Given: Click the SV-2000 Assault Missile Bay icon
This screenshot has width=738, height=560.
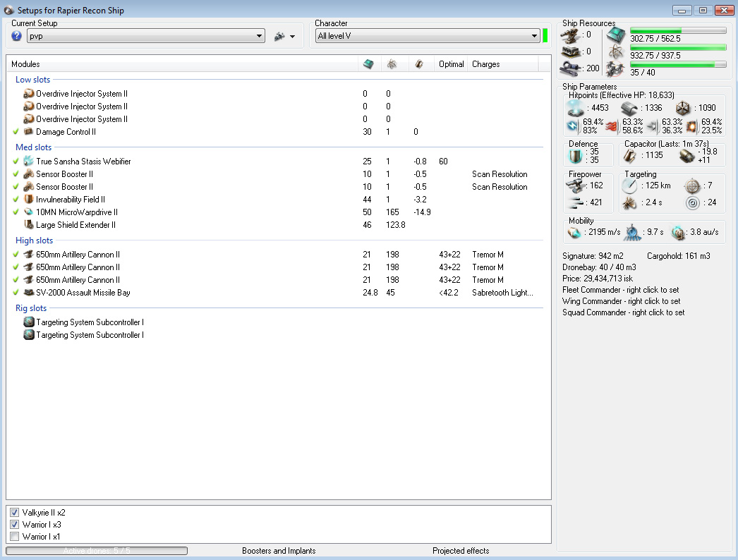Looking at the screenshot, I should [x=29, y=293].
